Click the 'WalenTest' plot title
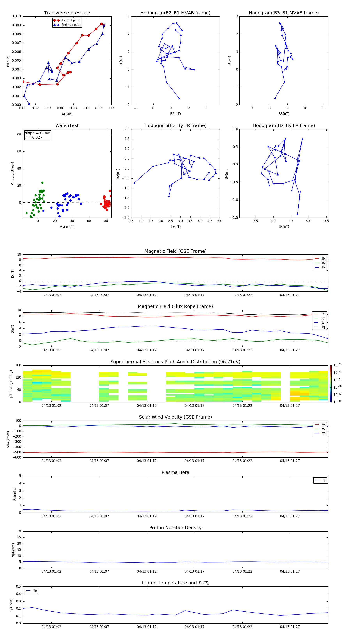The height and width of the screenshot is (644, 351). pyautogui.click(x=67, y=125)
